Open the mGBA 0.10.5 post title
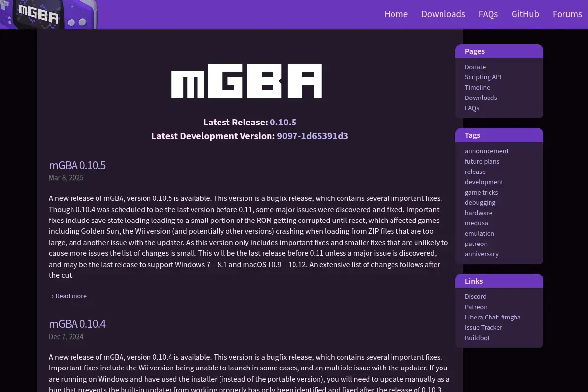This screenshot has height=392, width=588. (x=77, y=165)
